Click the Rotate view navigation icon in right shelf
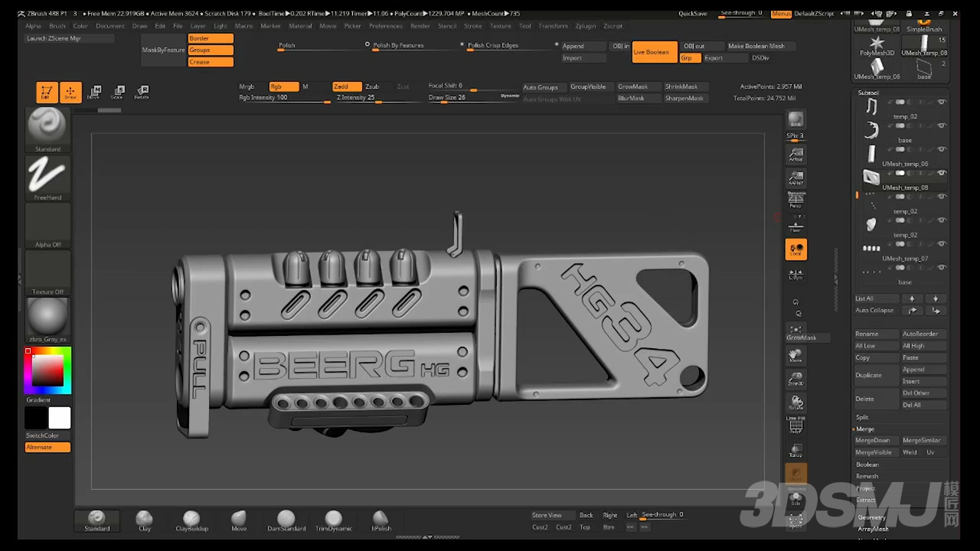This screenshot has width=980, height=551. (795, 403)
